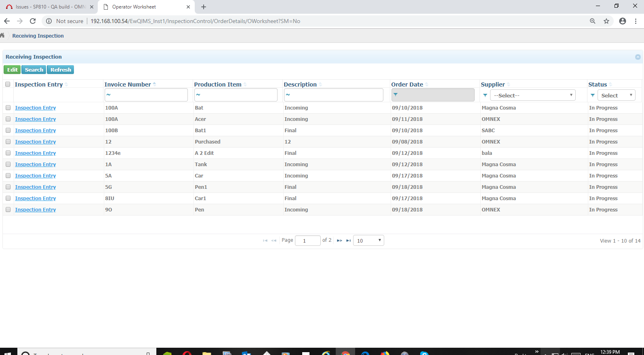Check the Tank item row
This screenshot has height=355, width=644.
click(8, 165)
